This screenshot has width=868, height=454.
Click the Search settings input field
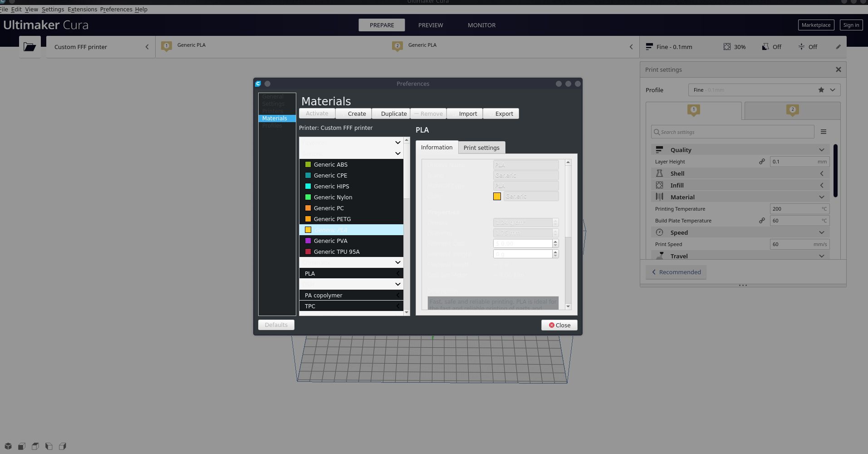(x=732, y=132)
